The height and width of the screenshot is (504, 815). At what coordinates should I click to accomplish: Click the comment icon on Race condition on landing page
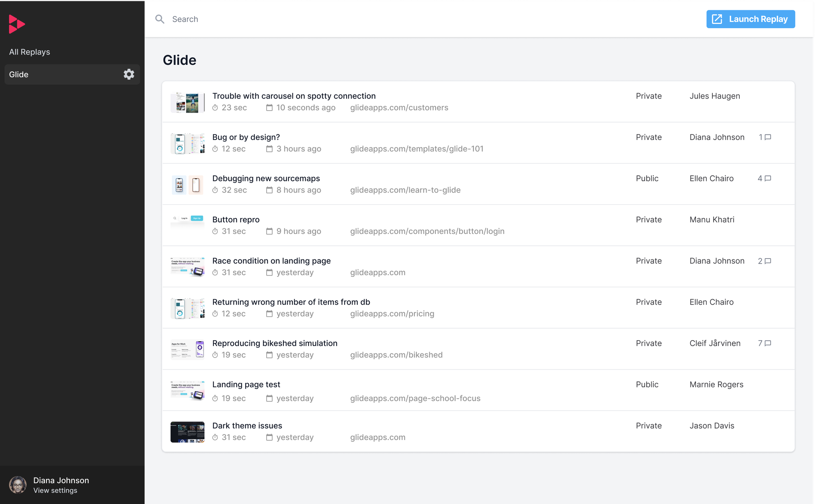(x=768, y=261)
